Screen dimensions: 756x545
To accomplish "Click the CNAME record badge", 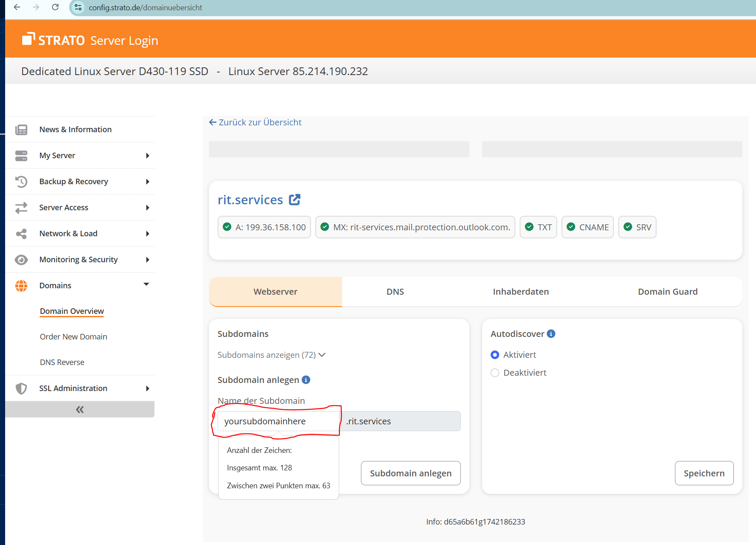I will coord(588,227).
